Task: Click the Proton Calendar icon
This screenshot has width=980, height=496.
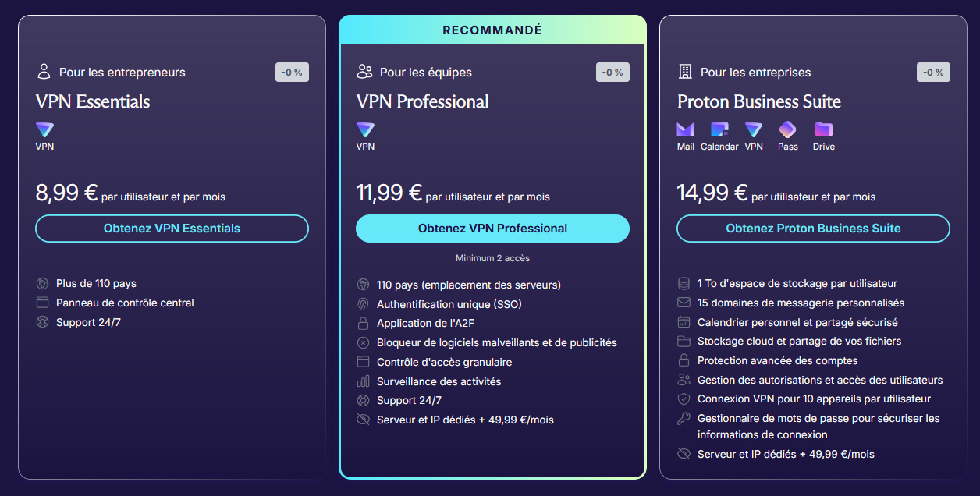Action: tap(719, 129)
